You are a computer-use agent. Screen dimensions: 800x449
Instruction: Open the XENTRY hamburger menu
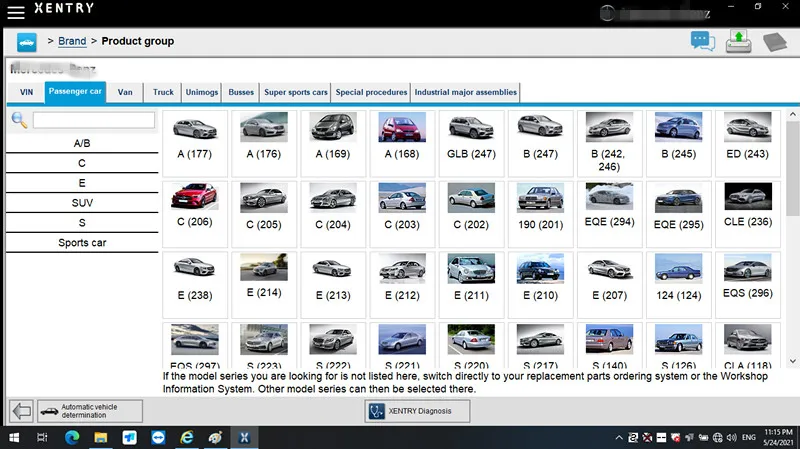17,9
